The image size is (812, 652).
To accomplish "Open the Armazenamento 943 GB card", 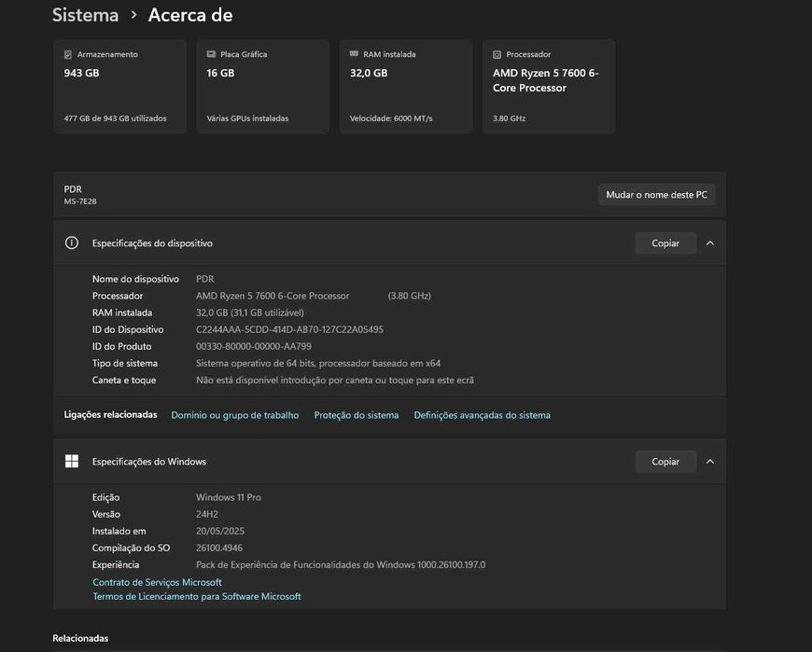I will pyautogui.click(x=120, y=87).
